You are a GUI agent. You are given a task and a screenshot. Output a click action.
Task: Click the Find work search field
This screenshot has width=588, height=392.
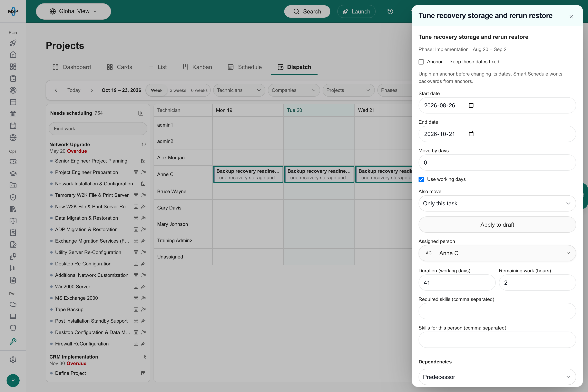98,128
